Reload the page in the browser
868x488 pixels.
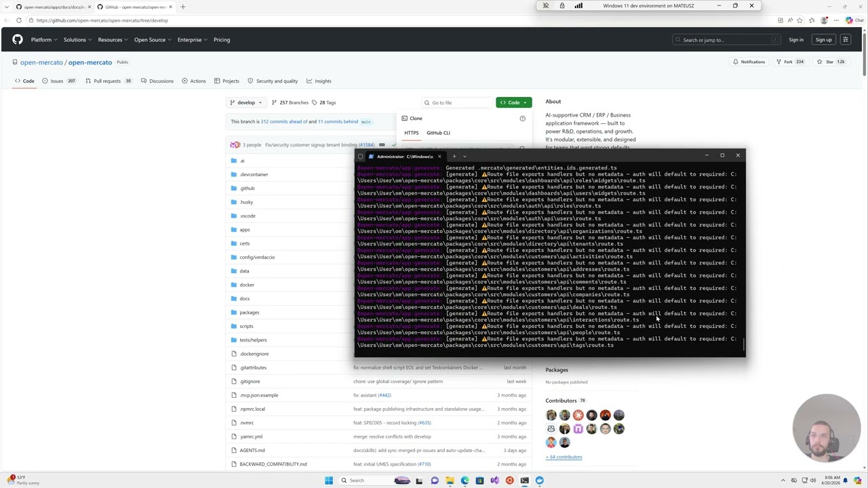click(18, 20)
